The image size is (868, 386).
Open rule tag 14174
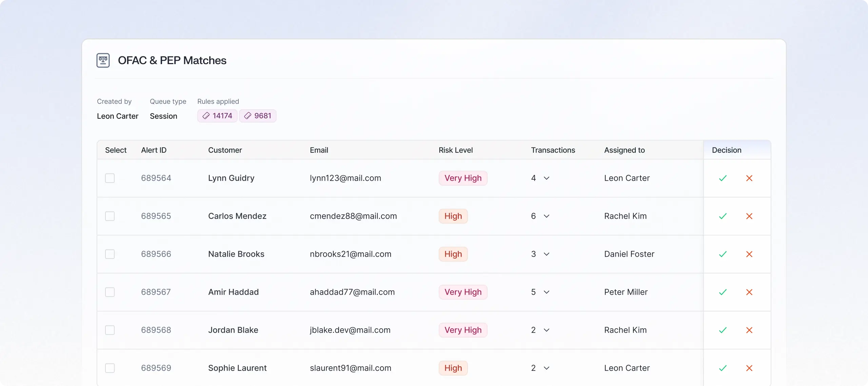[x=217, y=116]
